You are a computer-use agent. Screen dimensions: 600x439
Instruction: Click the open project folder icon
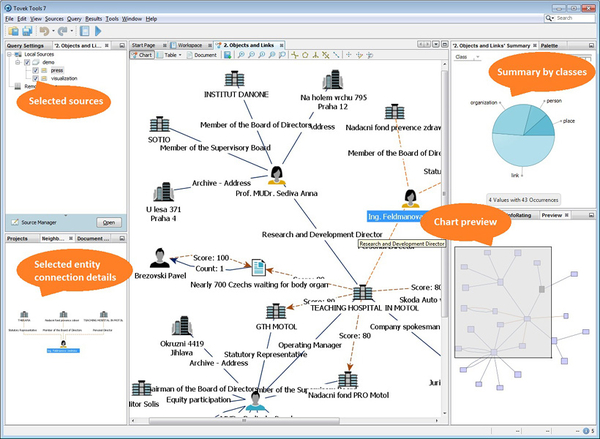coord(13,31)
